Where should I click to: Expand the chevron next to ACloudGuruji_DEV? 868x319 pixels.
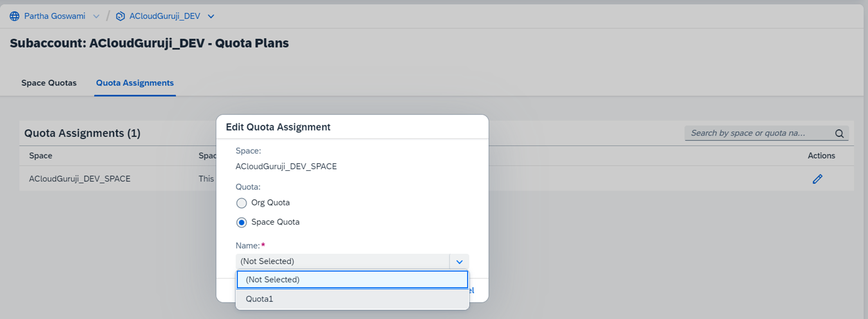click(x=211, y=16)
